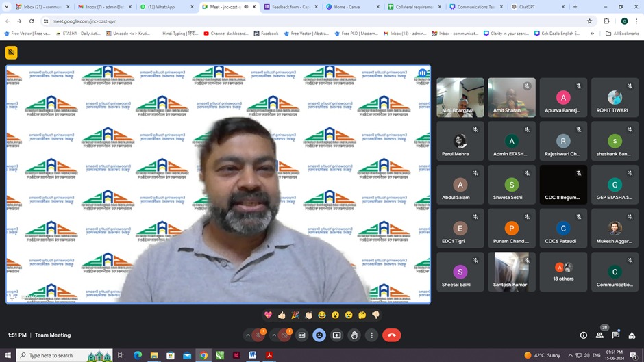Expand the 18 others participants tile

563,272
